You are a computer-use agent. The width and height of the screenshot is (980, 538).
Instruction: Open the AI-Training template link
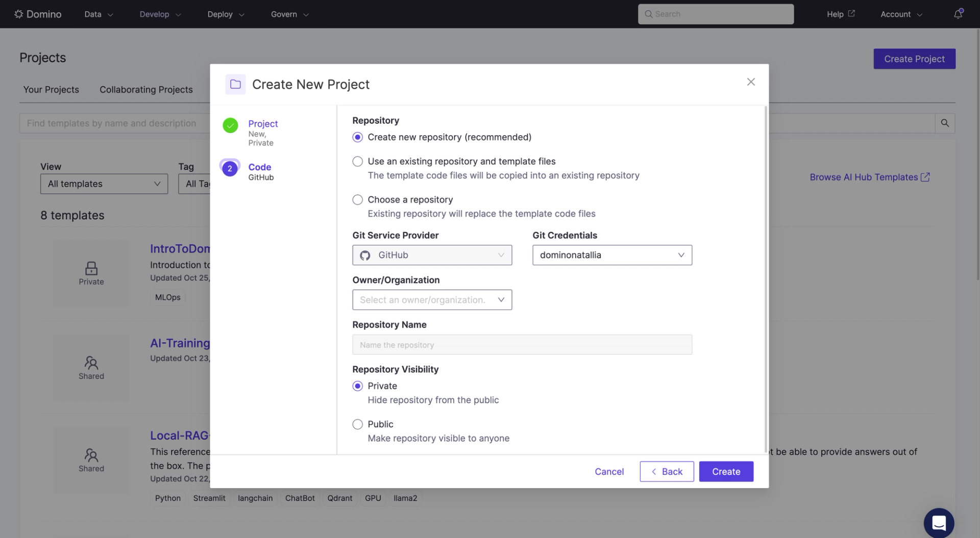pyautogui.click(x=180, y=343)
